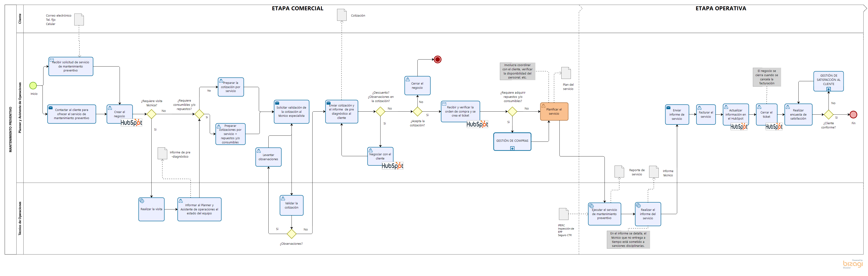Viewport: 868px width, 276px height.
Task: Select the Cotización document icon
Action: point(342,15)
